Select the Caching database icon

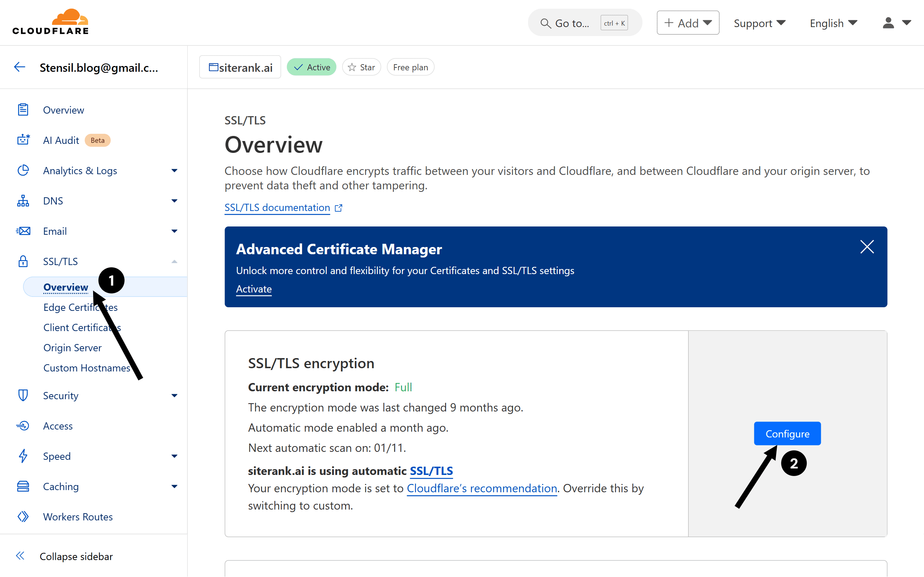[23, 486]
